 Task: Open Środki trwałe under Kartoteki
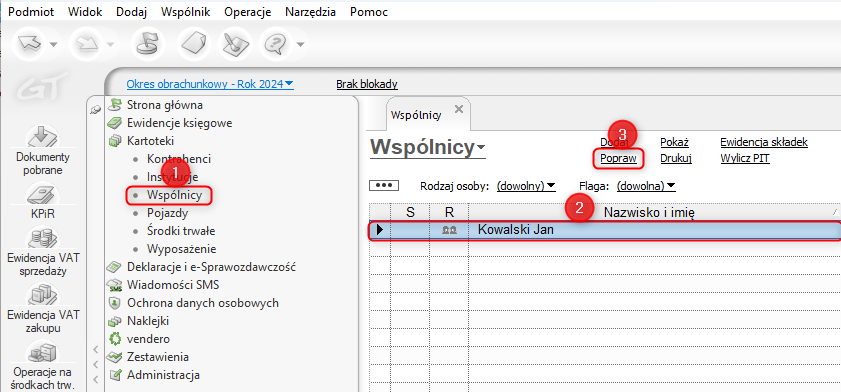click(x=181, y=231)
